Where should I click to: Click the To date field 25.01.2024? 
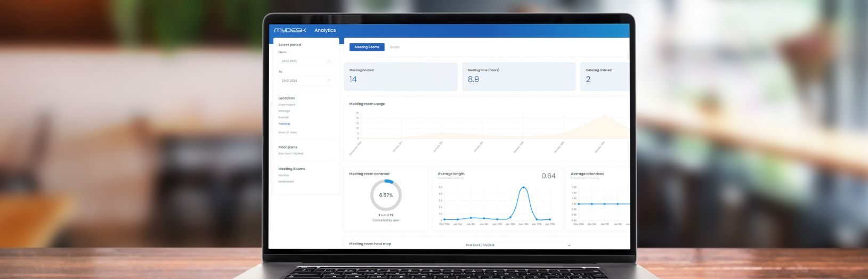point(306,81)
